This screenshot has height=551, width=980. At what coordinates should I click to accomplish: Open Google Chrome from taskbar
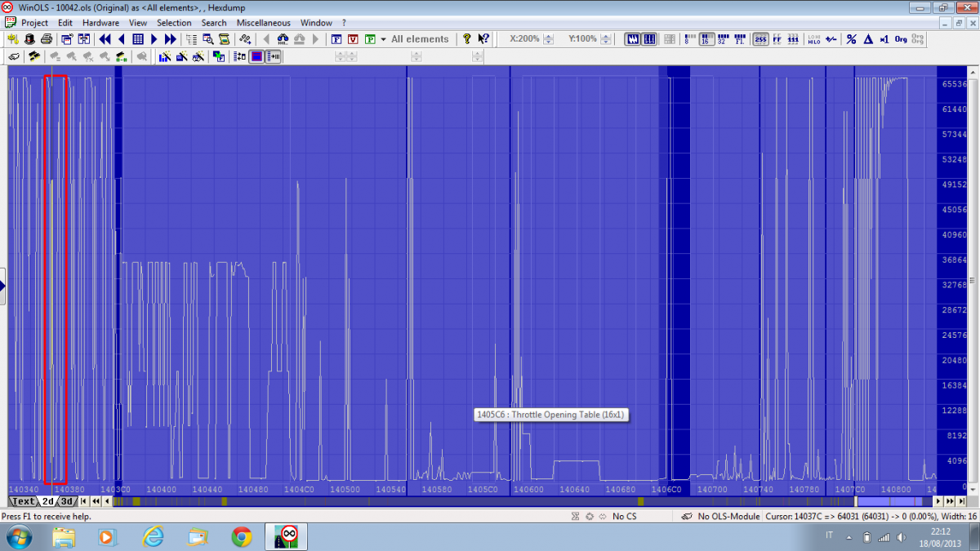241,536
